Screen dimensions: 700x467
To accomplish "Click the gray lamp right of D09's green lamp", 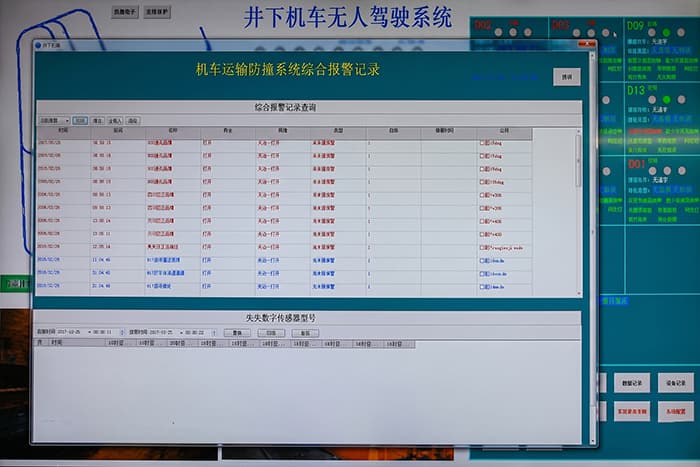I will (x=681, y=33).
